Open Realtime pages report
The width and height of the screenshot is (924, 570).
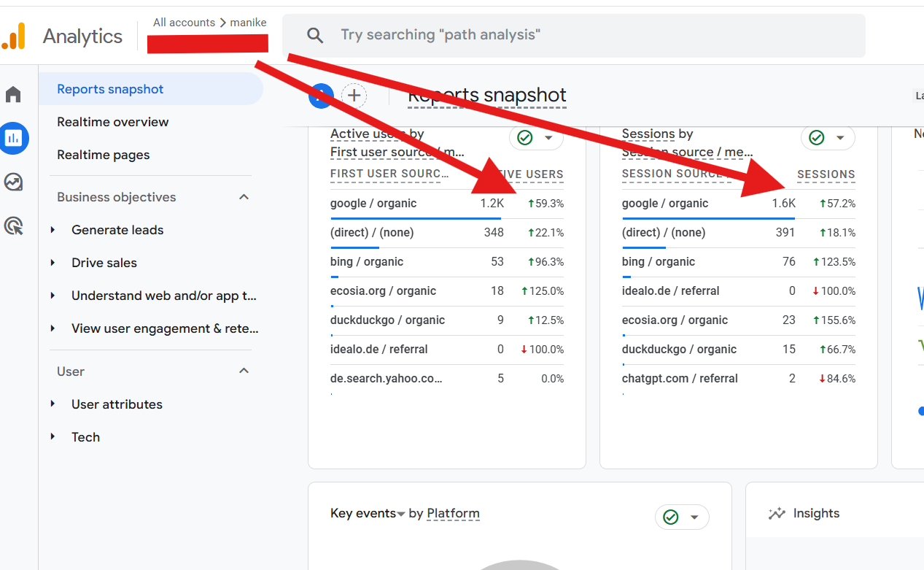(x=104, y=155)
